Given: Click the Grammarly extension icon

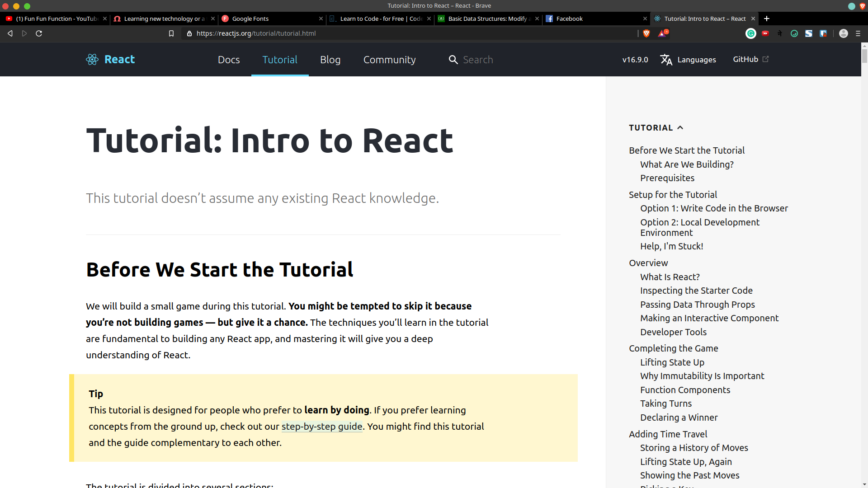Looking at the screenshot, I should pos(751,33).
